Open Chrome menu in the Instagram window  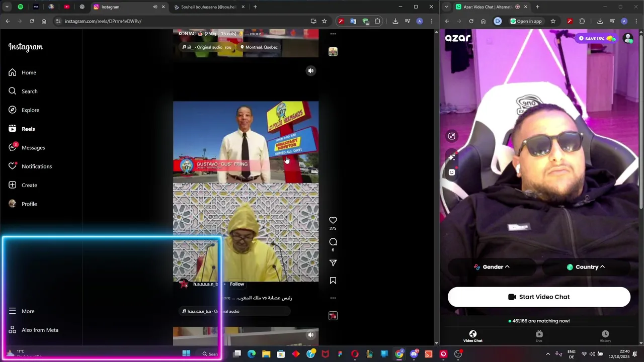click(431, 21)
